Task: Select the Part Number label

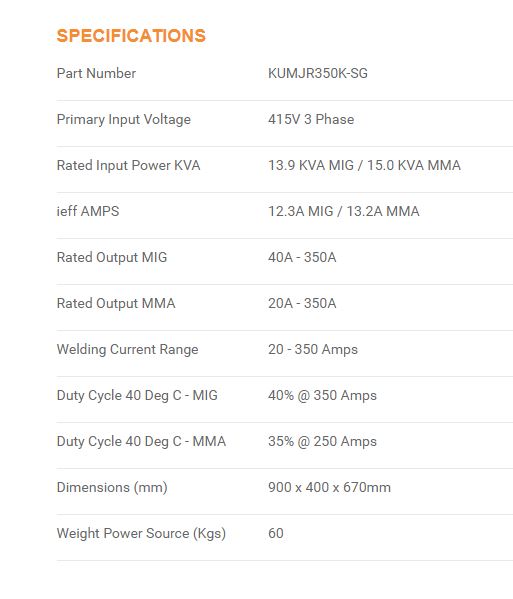Action: tap(96, 73)
